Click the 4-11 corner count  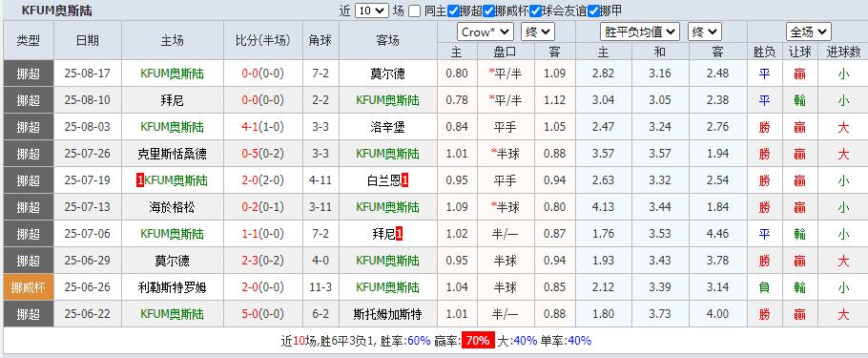[320, 180]
